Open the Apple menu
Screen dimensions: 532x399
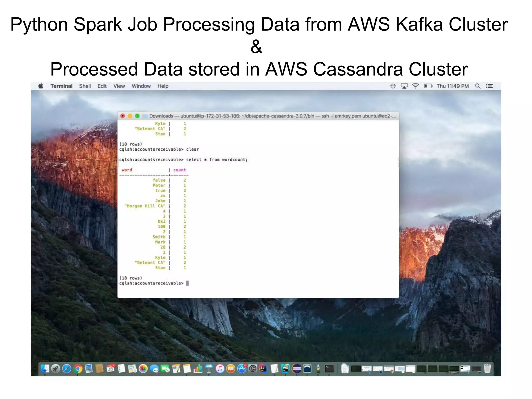coord(41,86)
